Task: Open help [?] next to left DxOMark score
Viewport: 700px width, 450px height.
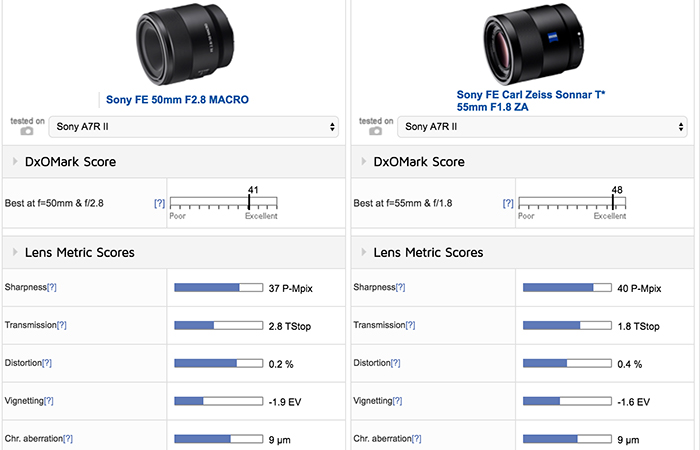Action: (159, 203)
